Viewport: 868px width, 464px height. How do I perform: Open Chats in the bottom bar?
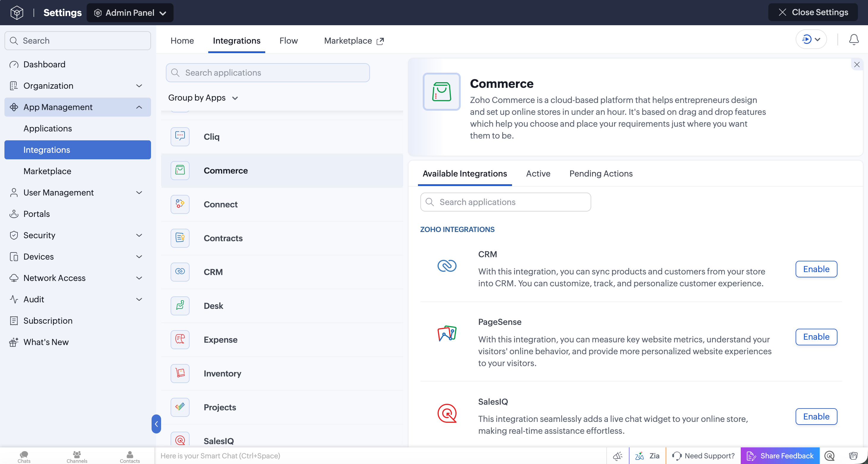[24, 457]
